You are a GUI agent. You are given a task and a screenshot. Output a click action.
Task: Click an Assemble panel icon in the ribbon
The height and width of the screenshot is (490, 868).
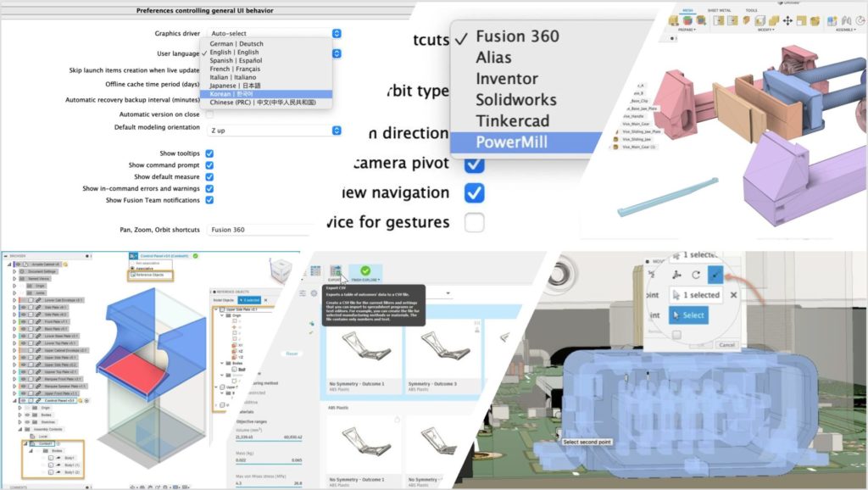point(832,20)
